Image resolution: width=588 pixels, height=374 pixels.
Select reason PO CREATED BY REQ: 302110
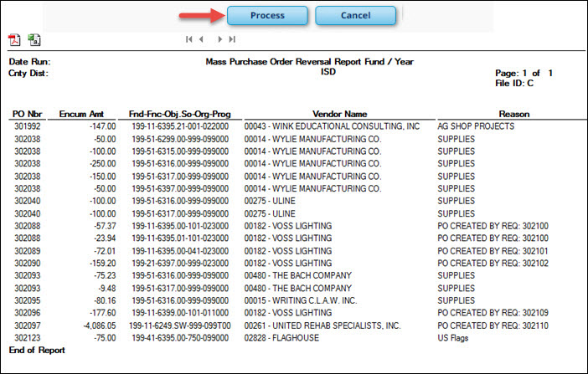click(x=493, y=325)
